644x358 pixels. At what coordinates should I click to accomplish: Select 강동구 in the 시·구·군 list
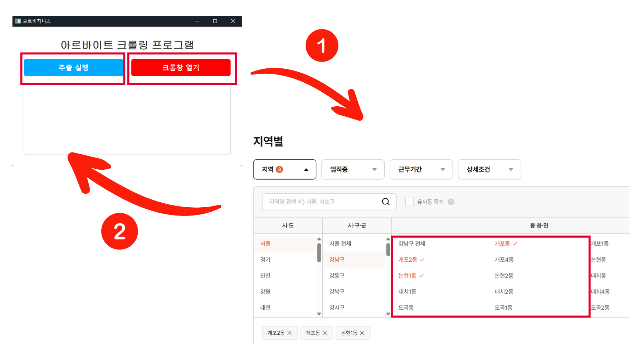[336, 275]
